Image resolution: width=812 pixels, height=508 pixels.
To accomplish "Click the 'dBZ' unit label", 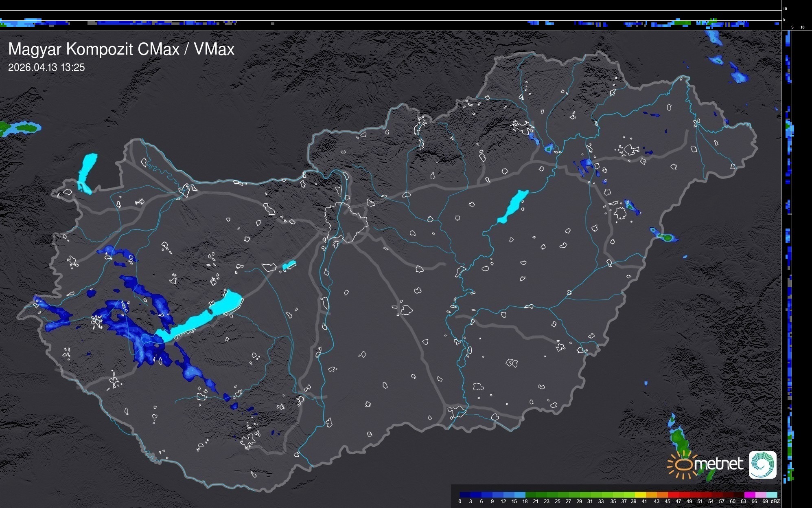I will [775, 501].
